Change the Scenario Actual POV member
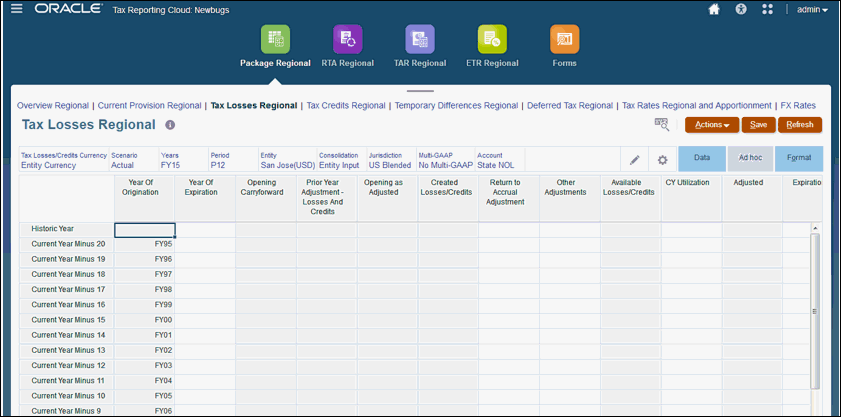This screenshot has height=417, width=841. pyautogui.click(x=134, y=160)
